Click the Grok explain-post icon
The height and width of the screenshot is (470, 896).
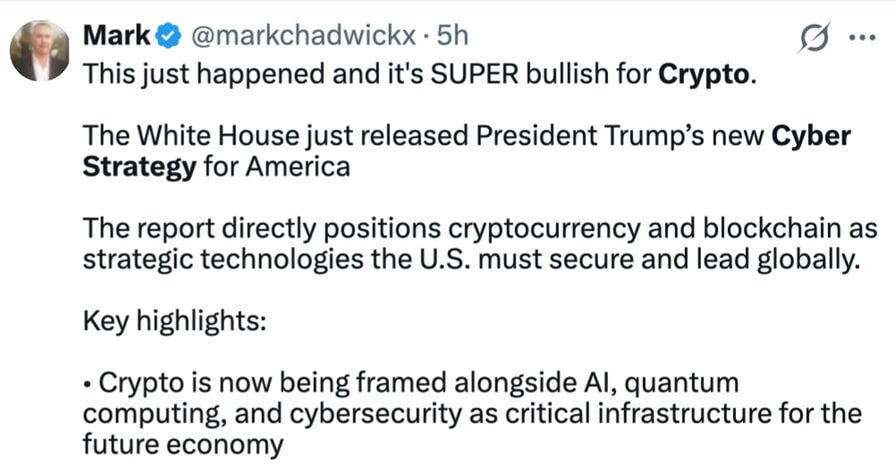point(810,38)
